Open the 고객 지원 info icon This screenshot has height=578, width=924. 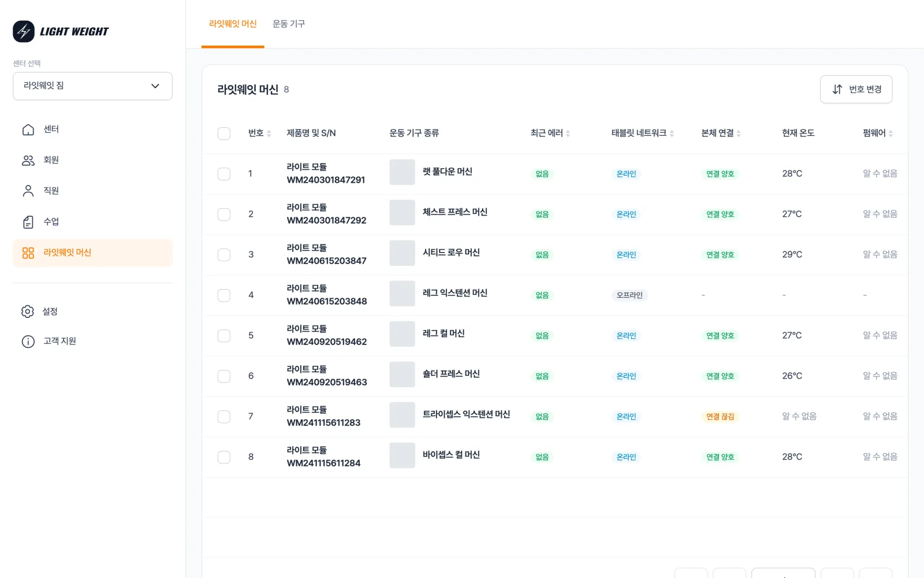(28, 342)
